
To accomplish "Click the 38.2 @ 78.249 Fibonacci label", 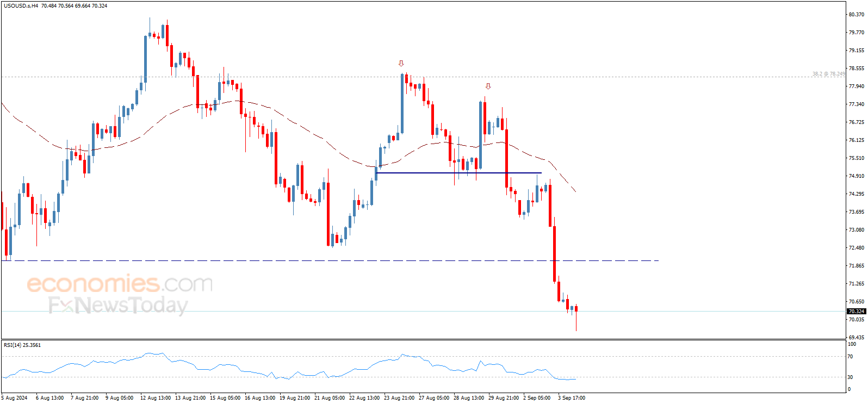I will tap(829, 74).
